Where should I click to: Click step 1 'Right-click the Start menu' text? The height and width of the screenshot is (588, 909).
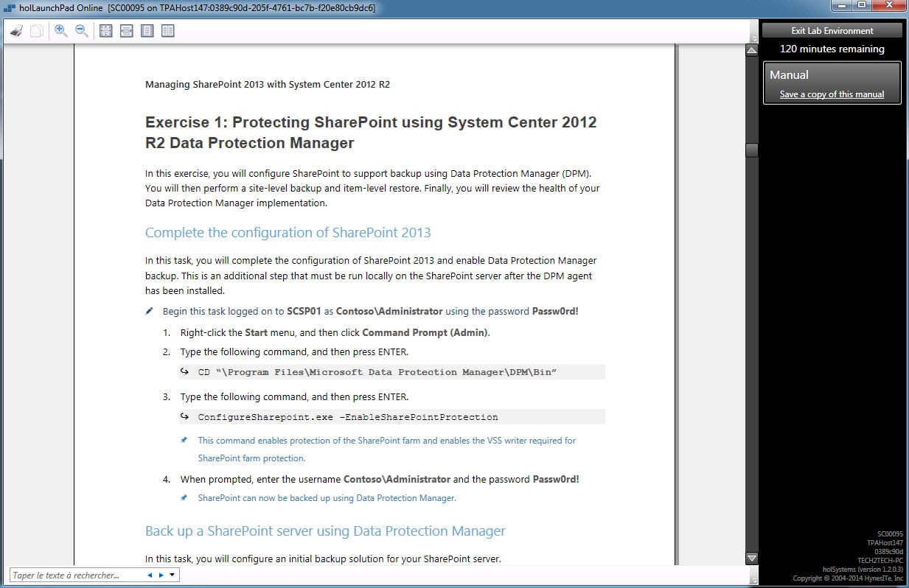click(335, 332)
